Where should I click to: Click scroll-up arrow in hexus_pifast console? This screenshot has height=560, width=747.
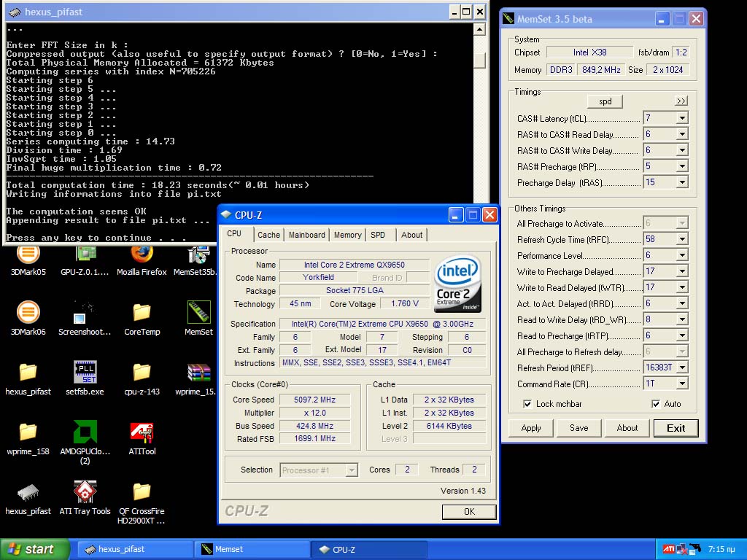pos(480,29)
